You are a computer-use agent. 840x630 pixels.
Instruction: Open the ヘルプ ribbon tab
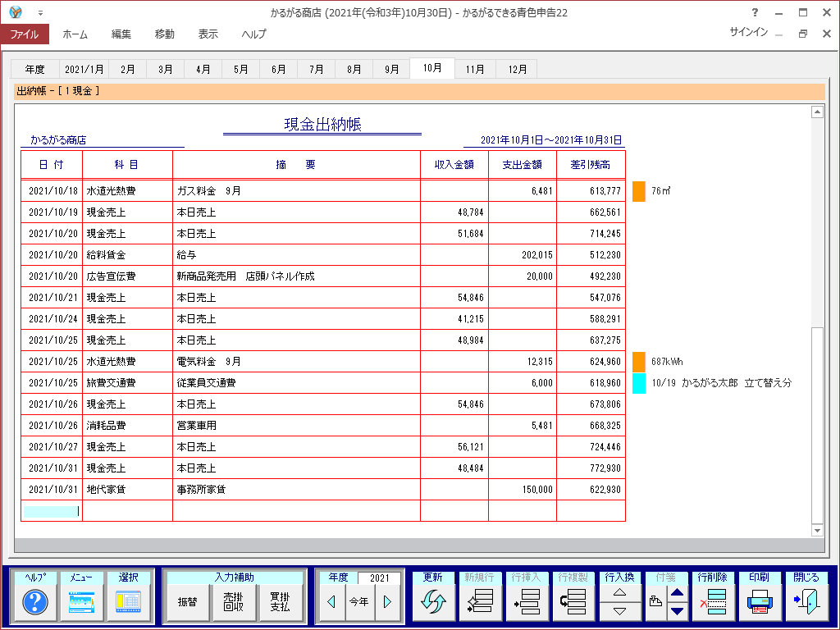point(253,34)
